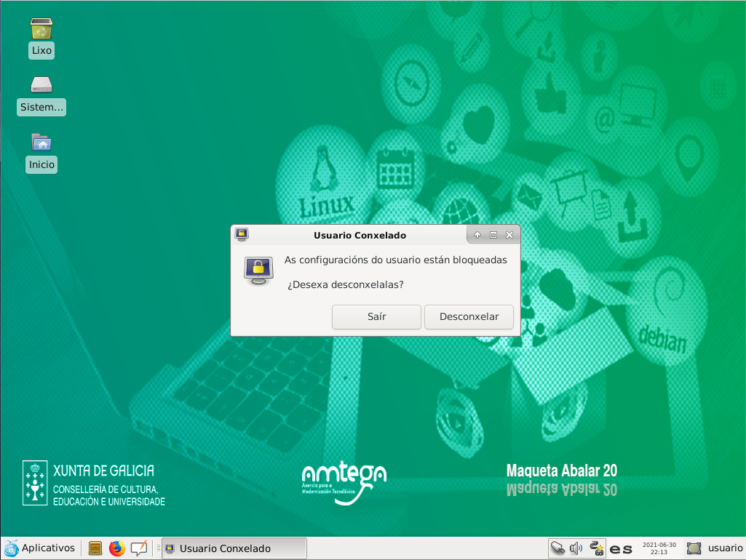Launch Firefox from the taskbar
The image size is (746, 560).
tap(116, 548)
